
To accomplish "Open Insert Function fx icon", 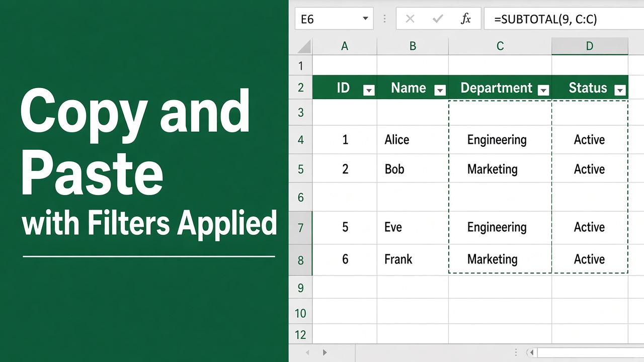I will [x=466, y=19].
